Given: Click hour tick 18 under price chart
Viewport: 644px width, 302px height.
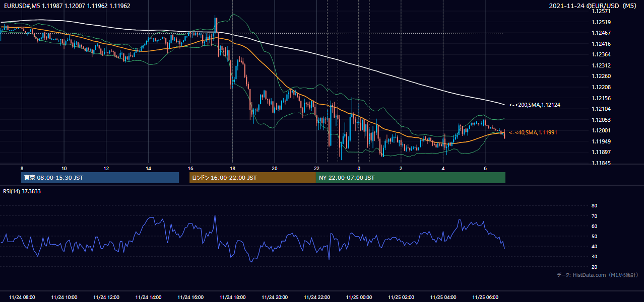Looking at the screenshot, I should click(x=232, y=168).
